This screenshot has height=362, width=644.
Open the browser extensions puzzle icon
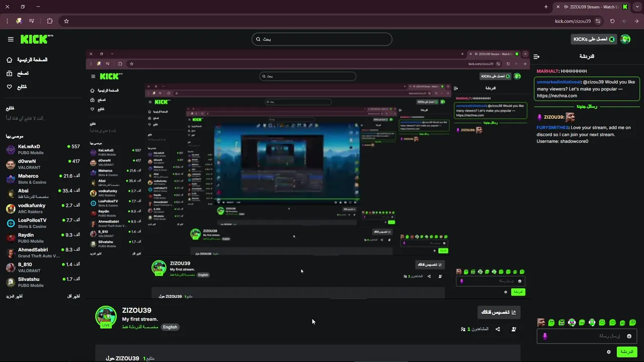[49, 21]
